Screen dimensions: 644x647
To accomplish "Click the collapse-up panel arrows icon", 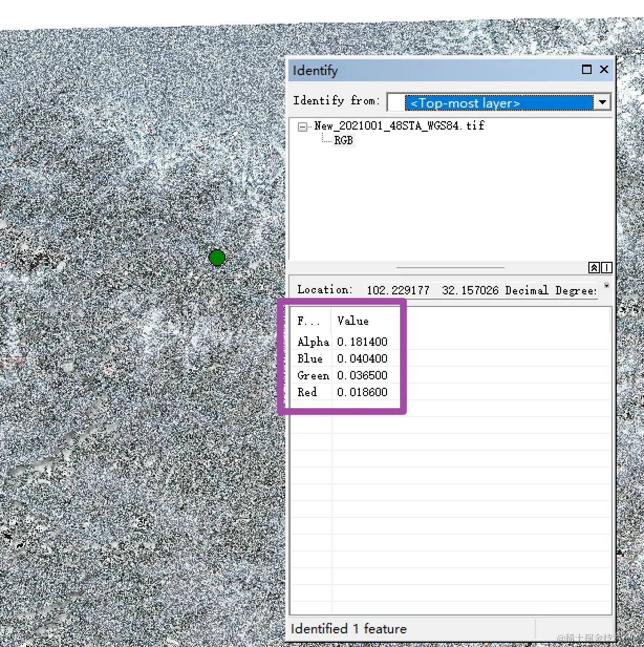I will pyautogui.click(x=594, y=268).
